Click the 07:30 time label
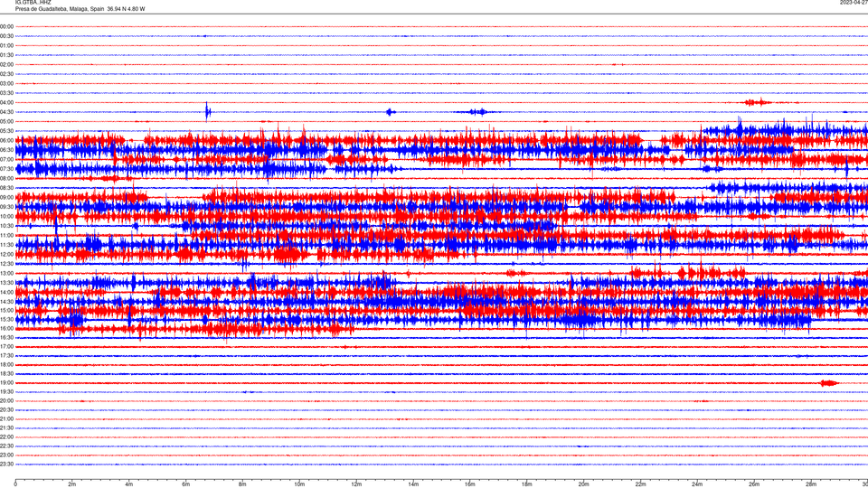The width and height of the screenshot is (868, 488). coord(6,169)
